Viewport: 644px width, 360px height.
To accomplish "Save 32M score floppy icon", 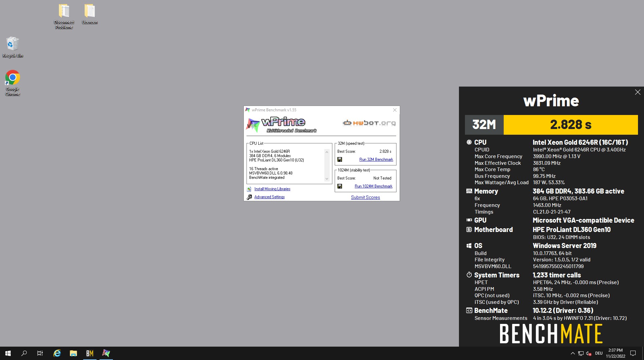I will pos(340,159).
